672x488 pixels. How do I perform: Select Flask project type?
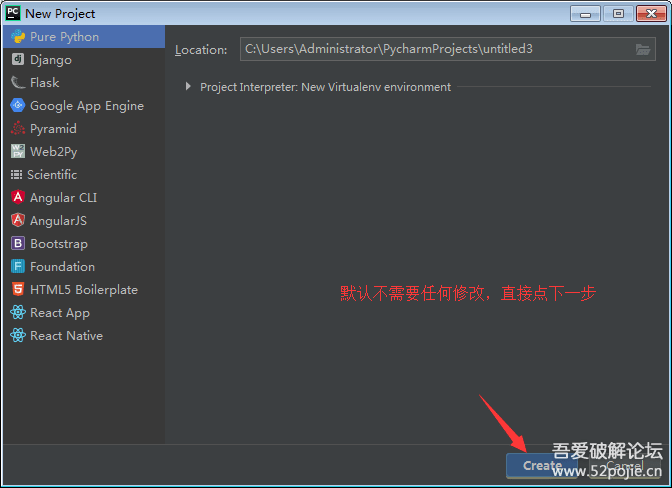pyautogui.click(x=84, y=83)
